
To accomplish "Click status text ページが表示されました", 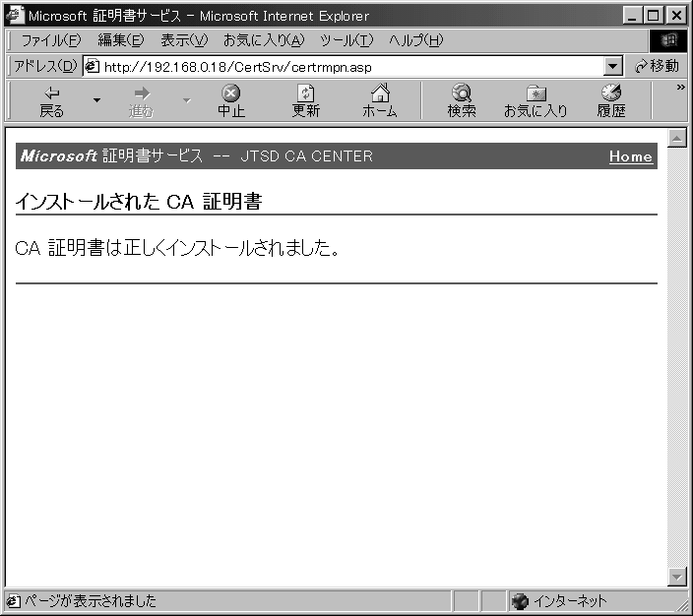I will point(91,601).
